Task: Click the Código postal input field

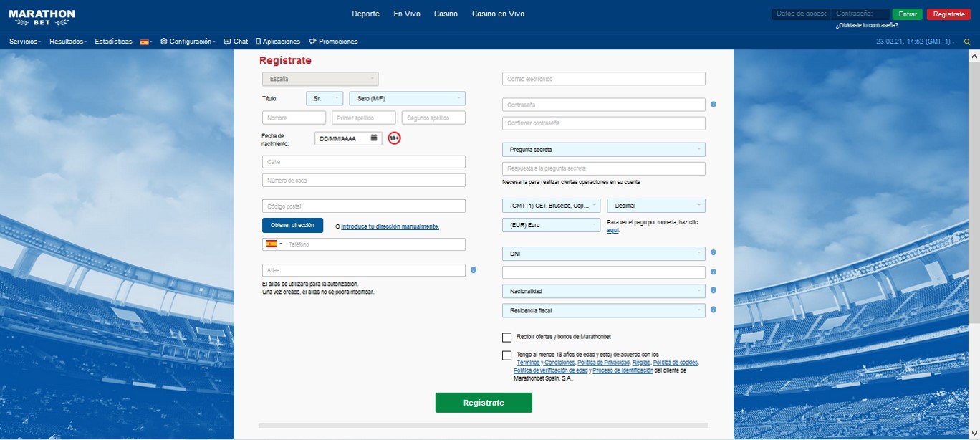Action: click(364, 206)
